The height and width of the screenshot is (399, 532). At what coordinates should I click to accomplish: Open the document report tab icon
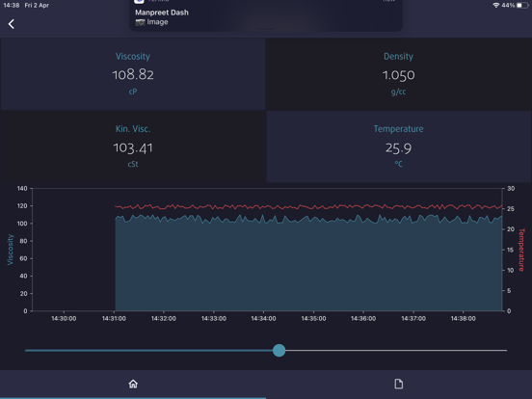tap(399, 384)
